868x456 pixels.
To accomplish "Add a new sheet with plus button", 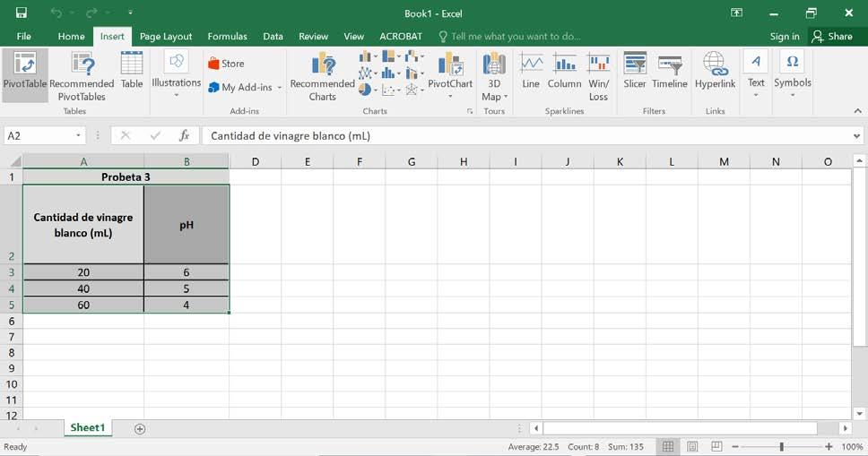I will tap(140, 429).
